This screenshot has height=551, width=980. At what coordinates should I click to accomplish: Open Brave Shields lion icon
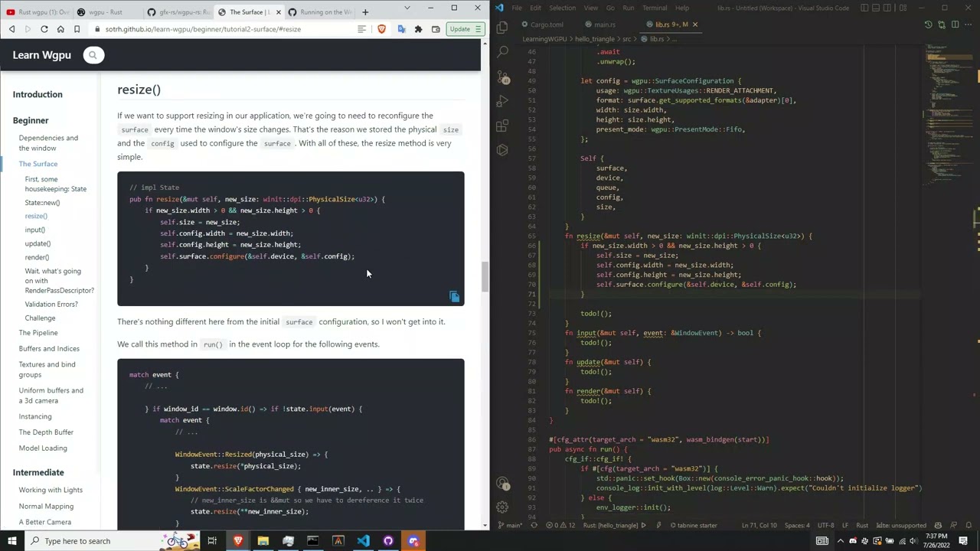(x=381, y=29)
